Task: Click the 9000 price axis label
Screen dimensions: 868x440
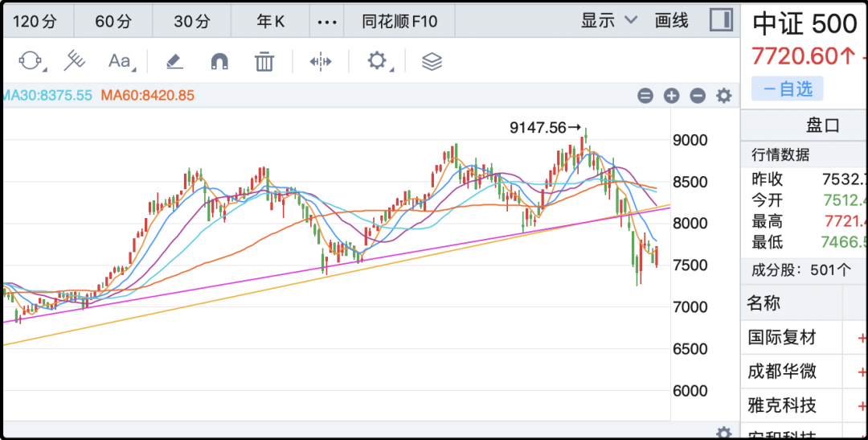Action: coord(690,140)
